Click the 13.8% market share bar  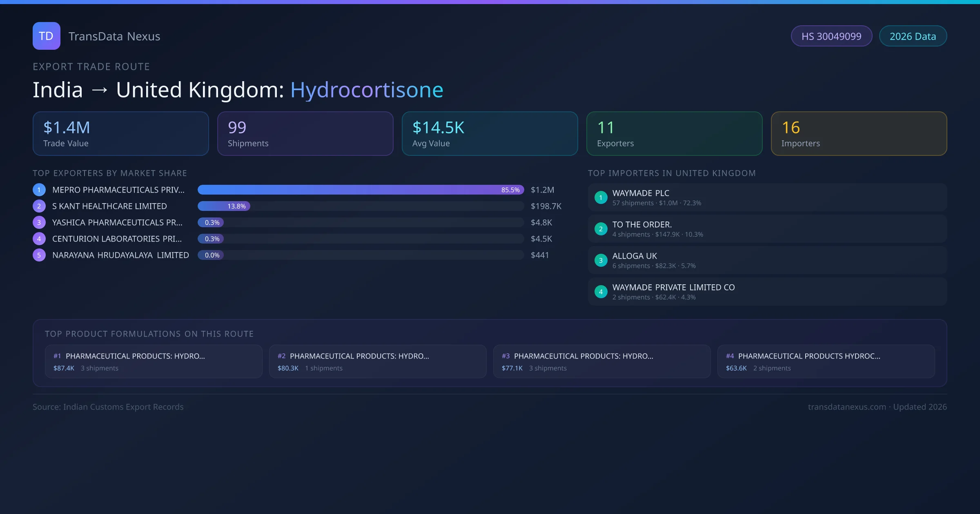point(224,206)
